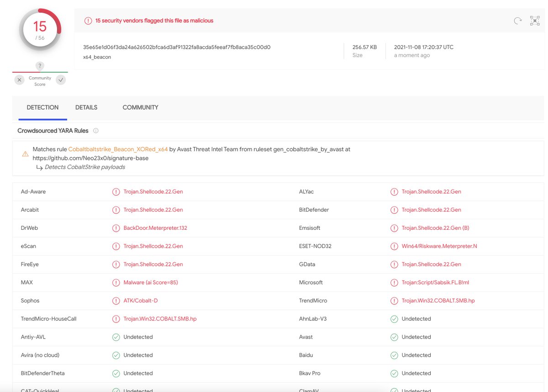Click the GData detection alert icon
This screenshot has width=548, height=392.
(x=394, y=264)
